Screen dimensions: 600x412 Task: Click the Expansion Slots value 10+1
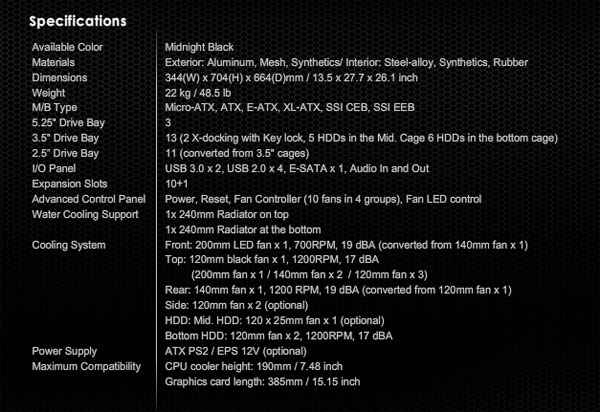click(176, 184)
